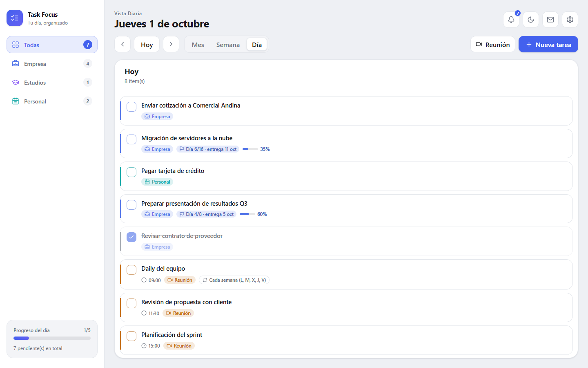Image resolution: width=588 pixels, height=368 pixels.
Task: Select the Día view tab
Action: pyautogui.click(x=257, y=45)
